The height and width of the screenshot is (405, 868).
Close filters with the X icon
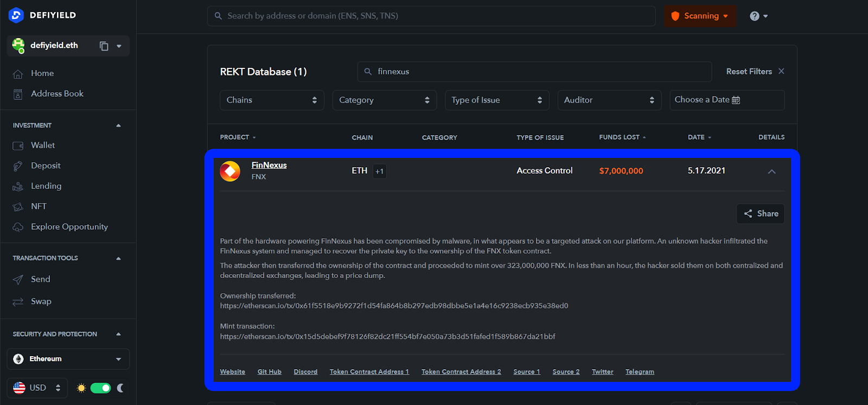781,71
